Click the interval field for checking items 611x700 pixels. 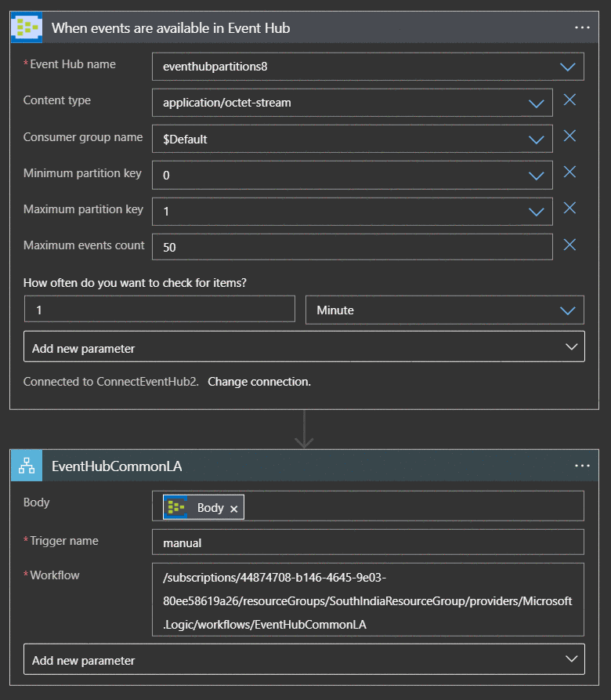160,309
